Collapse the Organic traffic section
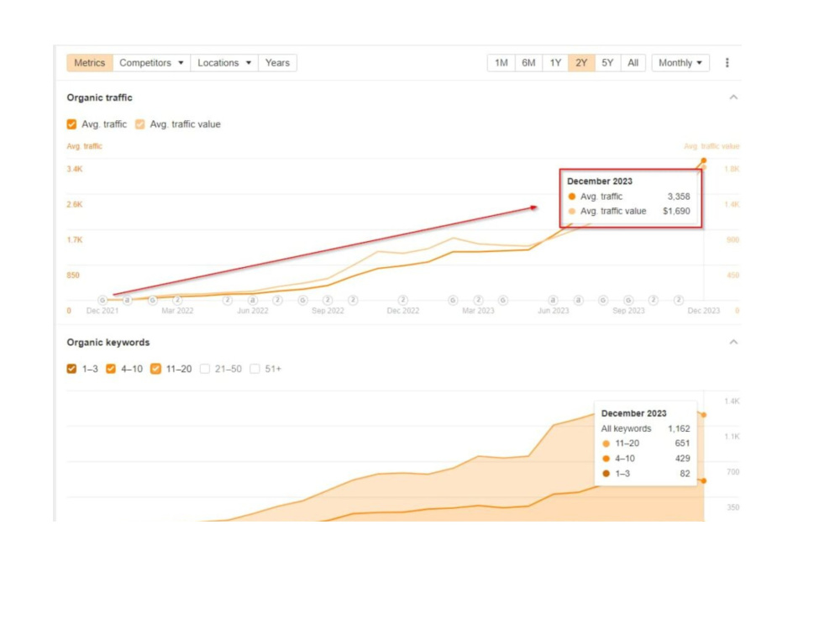The height and width of the screenshot is (630, 840). [733, 97]
